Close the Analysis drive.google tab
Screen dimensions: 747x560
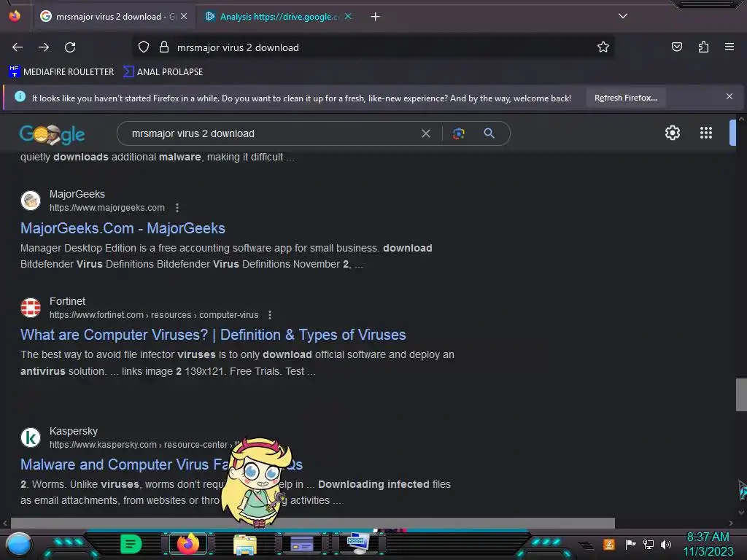[348, 16]
